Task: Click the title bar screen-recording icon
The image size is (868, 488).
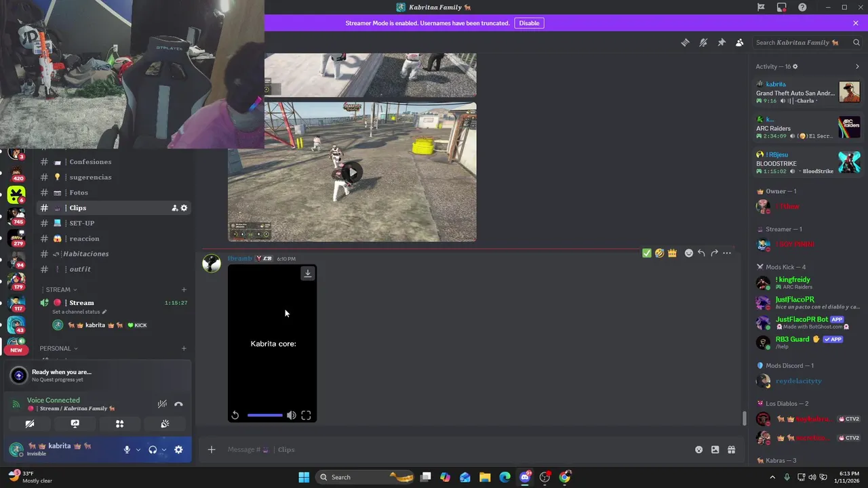Action: pyautogui.click(x=782, y=7)
